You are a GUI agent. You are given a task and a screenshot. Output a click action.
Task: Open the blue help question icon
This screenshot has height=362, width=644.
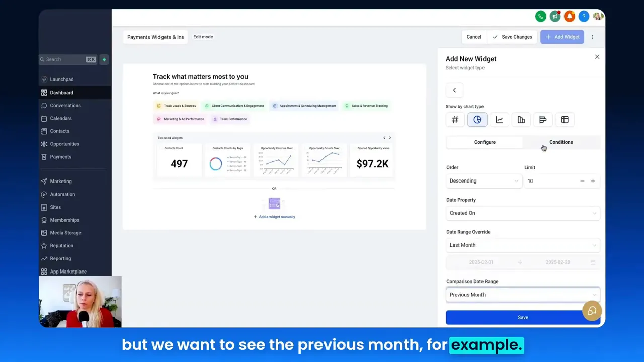[584, 17]
